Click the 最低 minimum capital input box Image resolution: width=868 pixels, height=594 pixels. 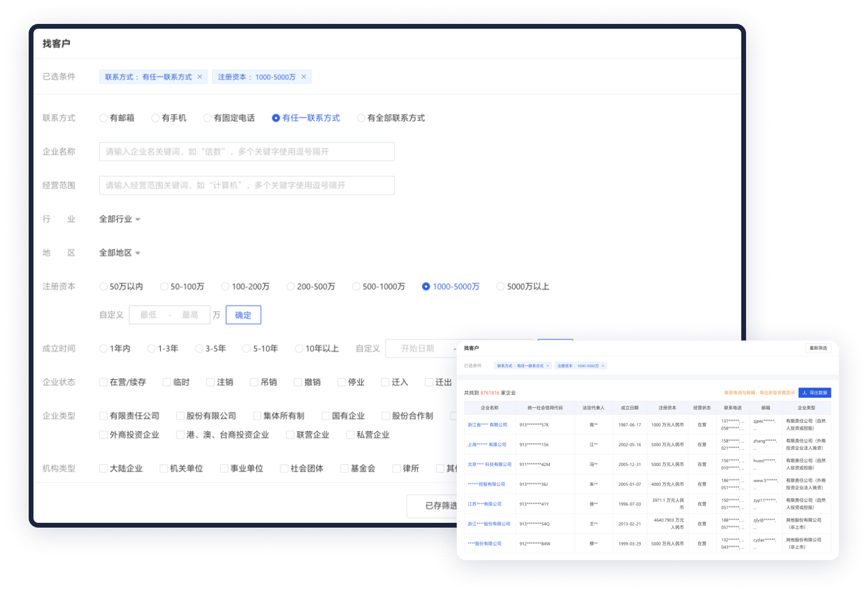[148, 315]
